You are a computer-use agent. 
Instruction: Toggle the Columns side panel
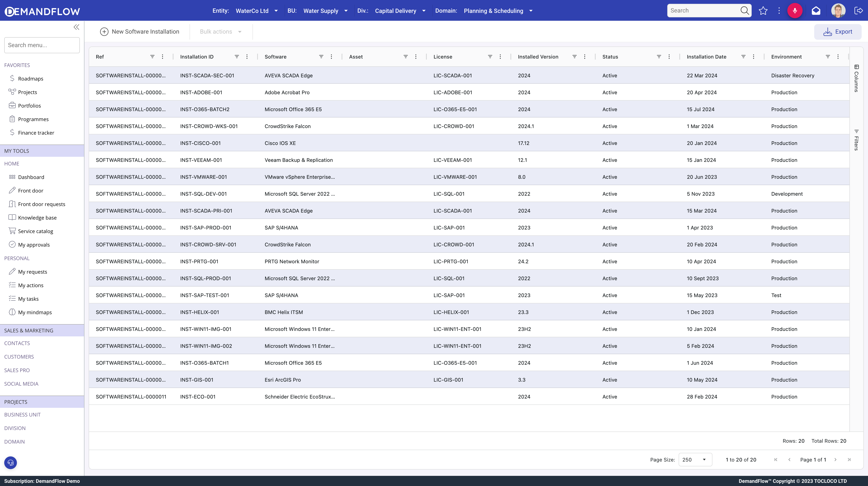click(x=856, y=78)
